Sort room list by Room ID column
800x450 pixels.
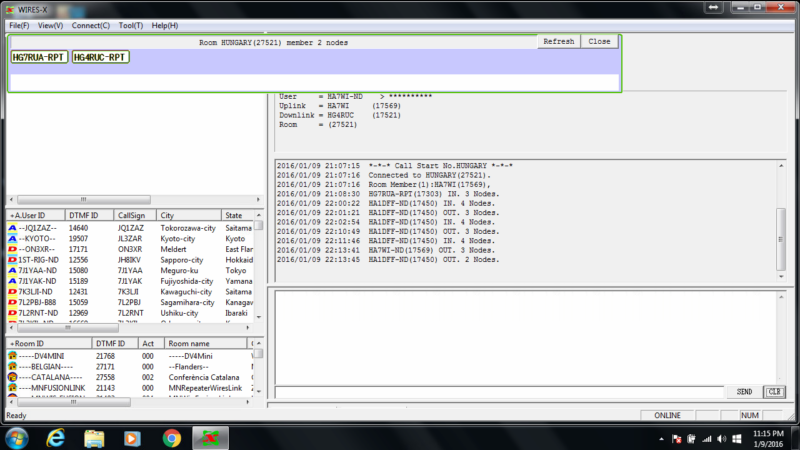36,343
